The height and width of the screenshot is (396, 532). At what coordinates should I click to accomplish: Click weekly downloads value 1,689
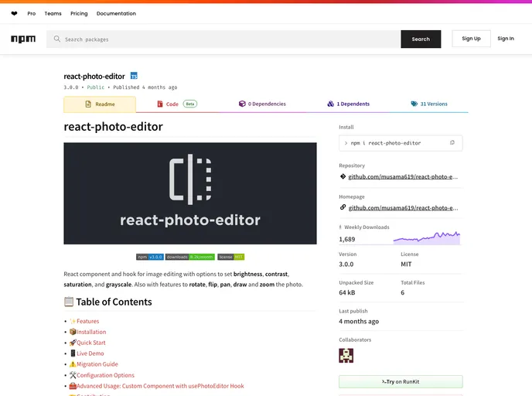coord(346,239)
